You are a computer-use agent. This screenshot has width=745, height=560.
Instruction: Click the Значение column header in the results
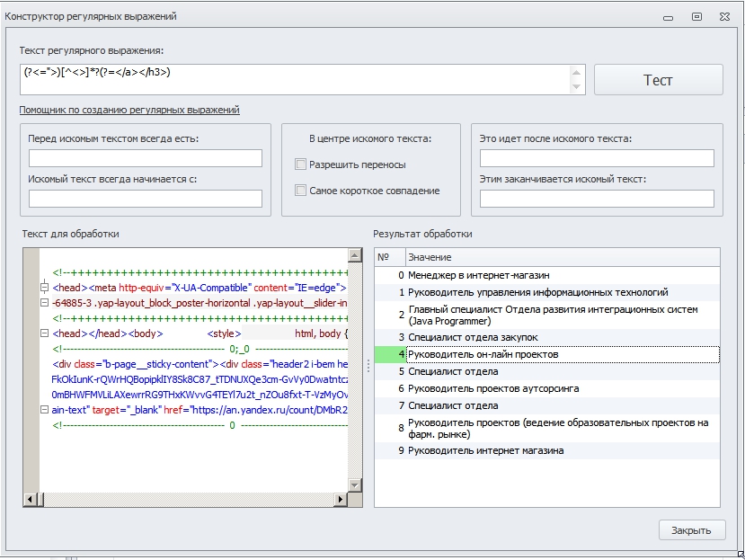[563, 257]
